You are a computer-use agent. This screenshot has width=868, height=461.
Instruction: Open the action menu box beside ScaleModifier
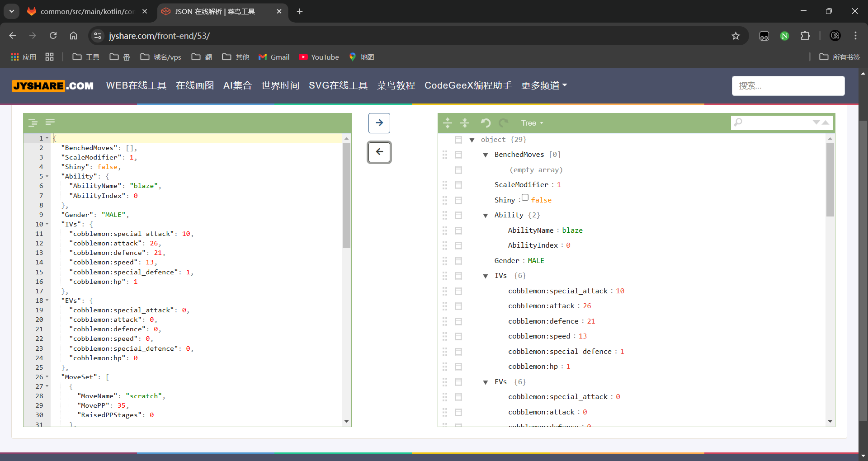coord(458,185)
